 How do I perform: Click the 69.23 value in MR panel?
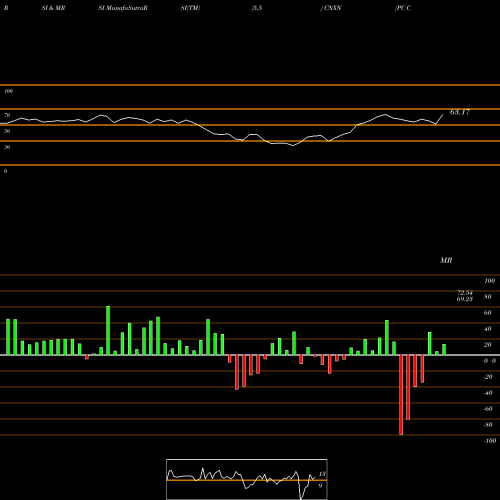pos(465,299)
